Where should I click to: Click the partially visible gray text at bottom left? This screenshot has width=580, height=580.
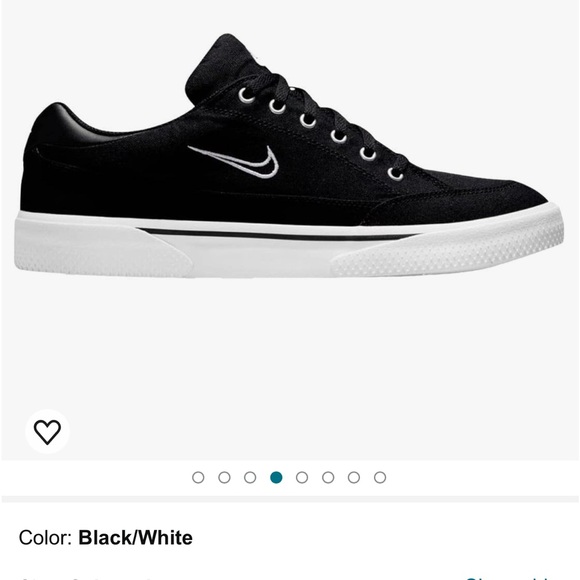click(85, 578)
